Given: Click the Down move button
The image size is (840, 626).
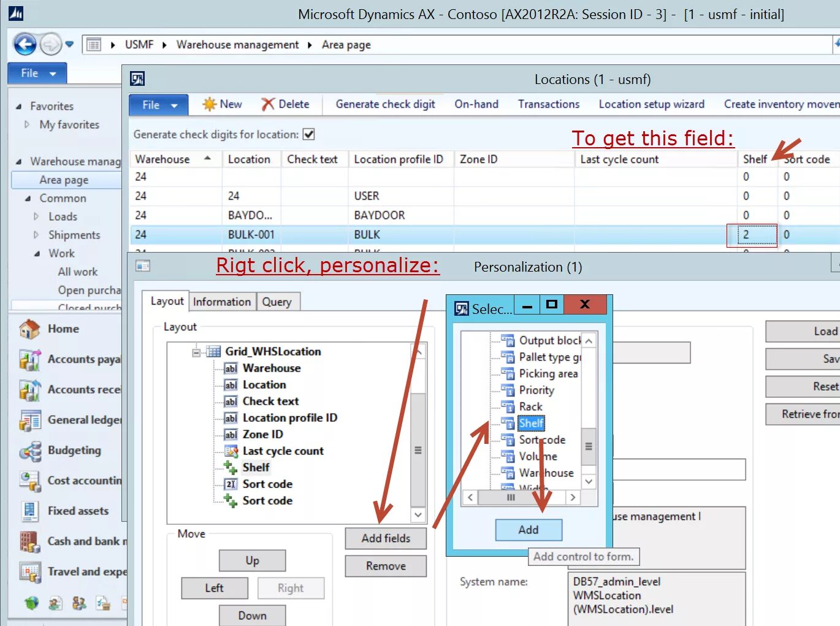Looking at the screenshot, I should click(x=252, y=616).
